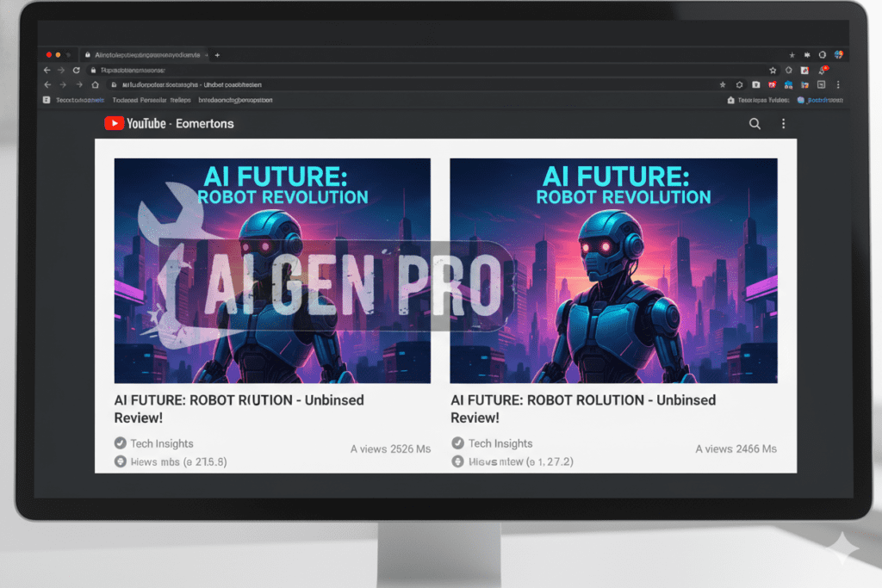The image size is (882, 588).
Task: Click the browser home icon
Action: 93,84
